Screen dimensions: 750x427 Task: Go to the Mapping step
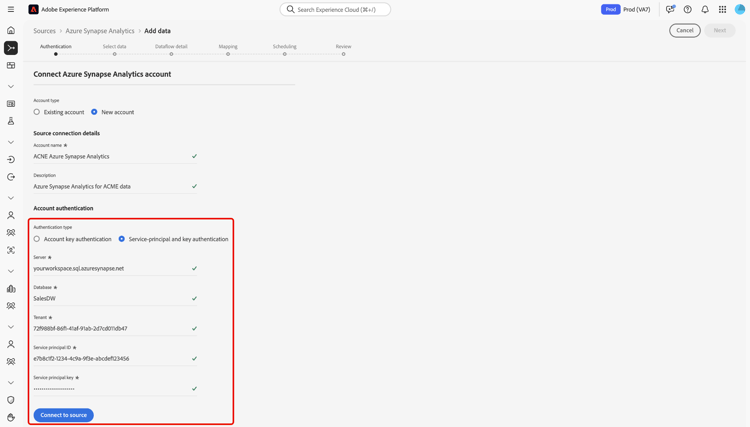pyautogui.click(x=228, y=49)
